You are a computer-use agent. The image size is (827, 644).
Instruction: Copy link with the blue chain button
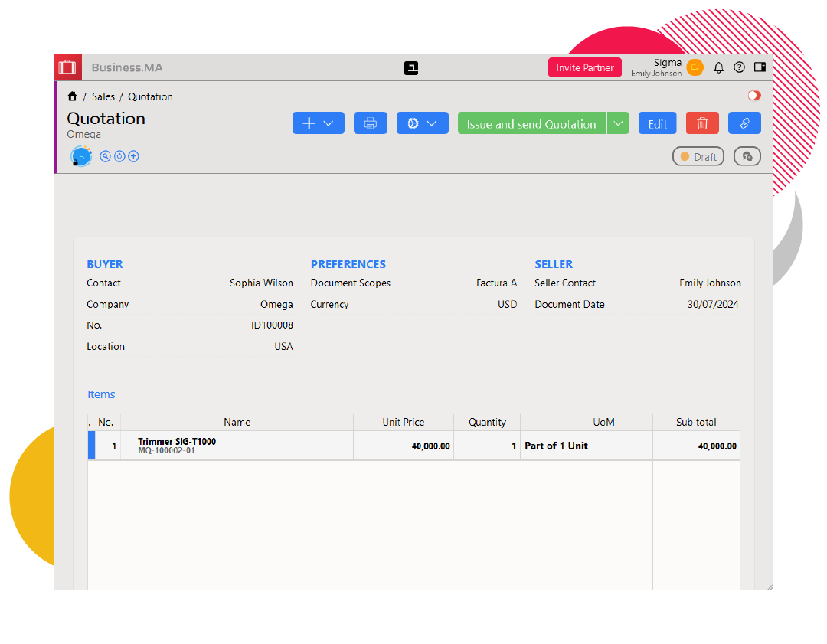pyautogui.click(x=744, y=123)
